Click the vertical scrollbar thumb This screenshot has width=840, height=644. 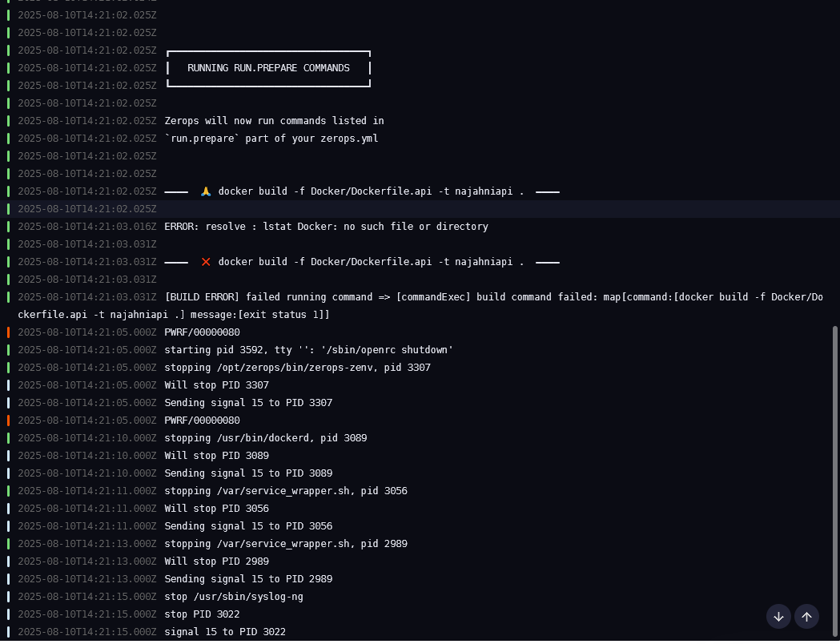pos(834,482)
